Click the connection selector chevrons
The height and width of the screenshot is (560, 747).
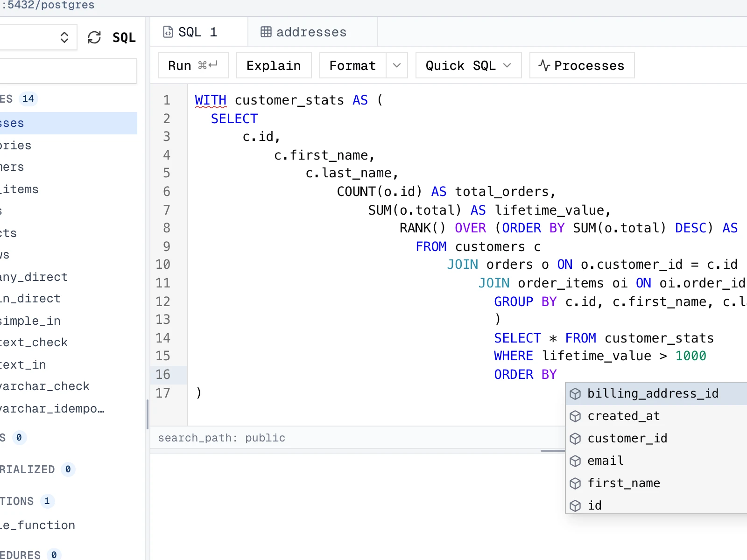click(64, 37)
